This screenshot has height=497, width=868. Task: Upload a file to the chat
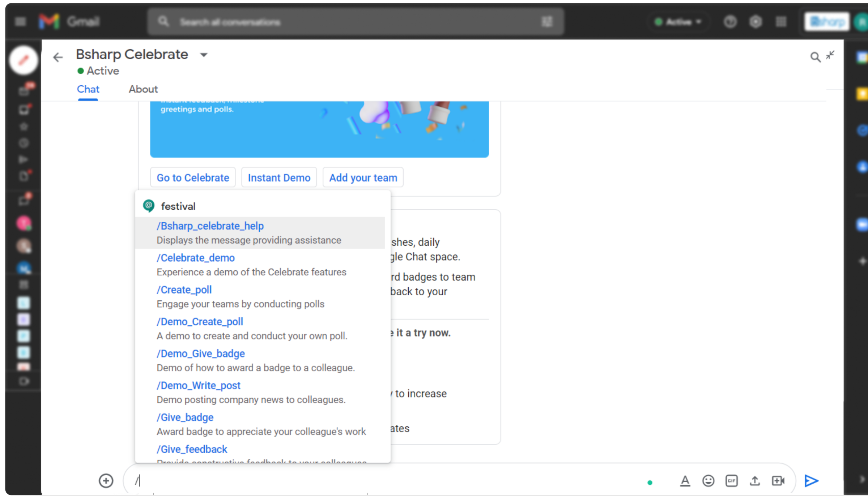[754, 481]
